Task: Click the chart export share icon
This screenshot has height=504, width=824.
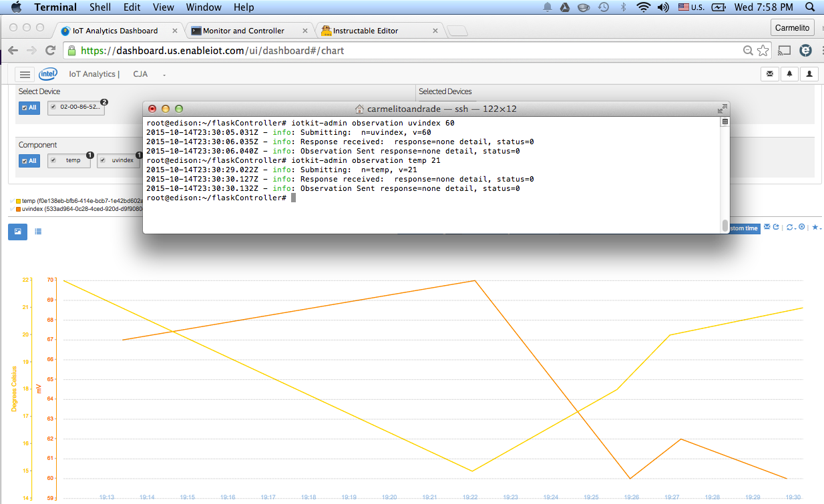Action: point(776,227)
